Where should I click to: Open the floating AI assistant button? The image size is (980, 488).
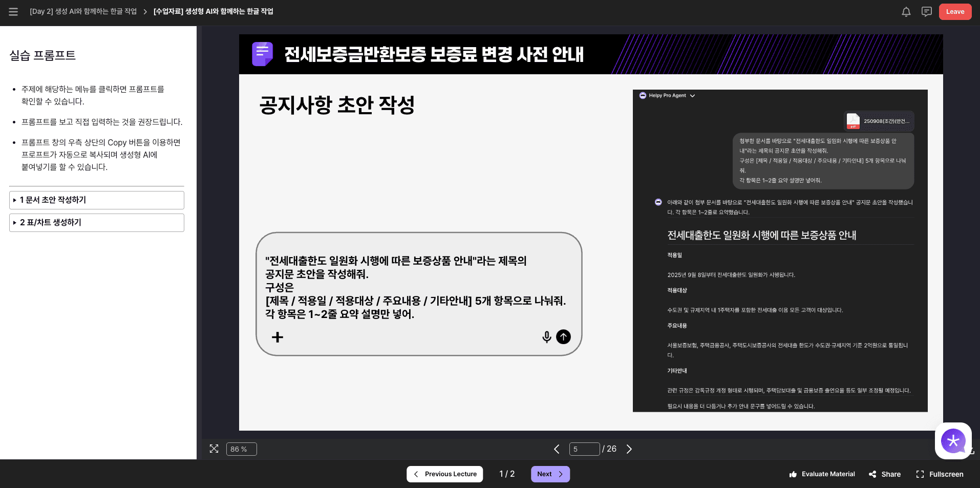pos(953,440)
